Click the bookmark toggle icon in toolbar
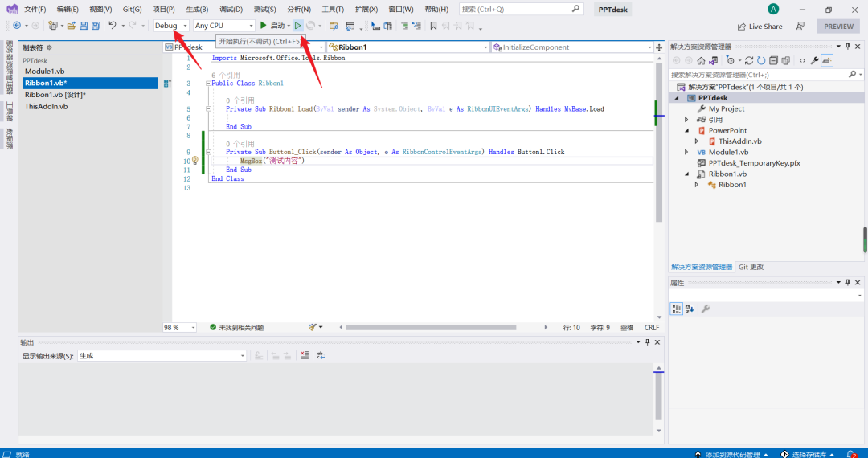 click(x=433, y=26)
